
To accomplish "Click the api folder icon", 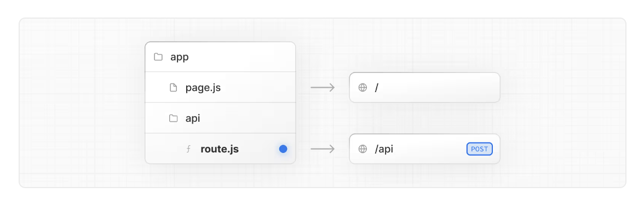I will point(173,118).
